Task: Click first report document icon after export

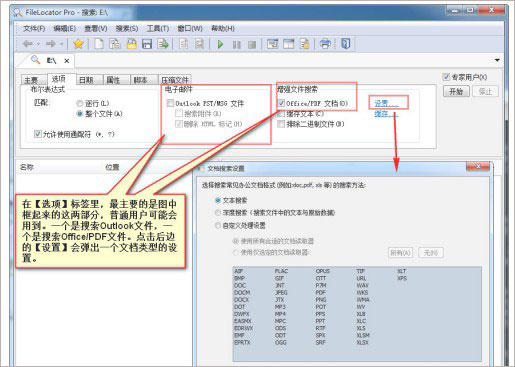Action: 183,44
